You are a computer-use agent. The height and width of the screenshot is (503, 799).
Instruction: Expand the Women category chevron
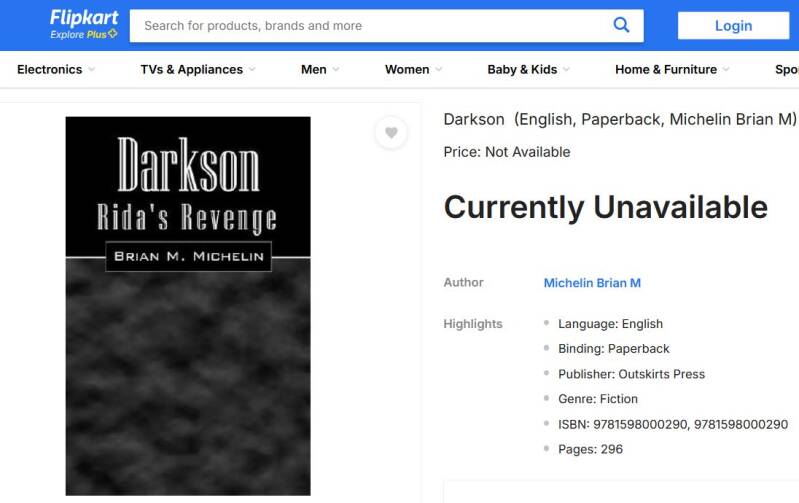pos(439,69)
